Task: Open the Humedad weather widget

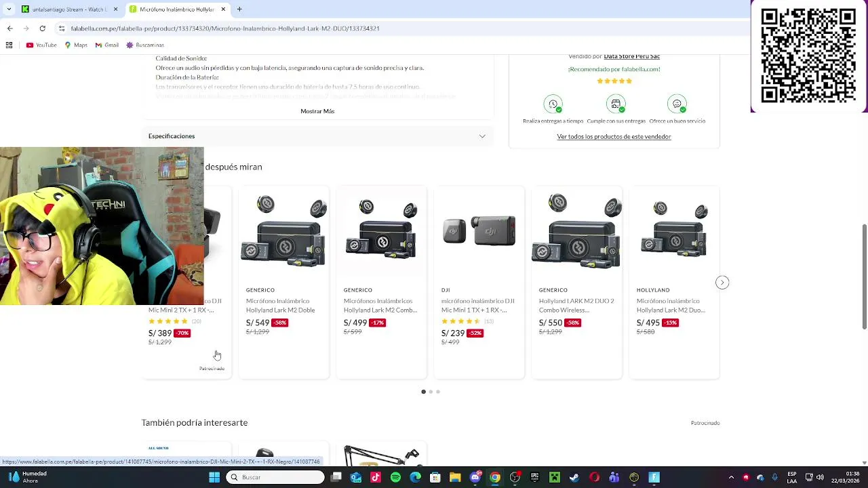Action: coord(27,477)
